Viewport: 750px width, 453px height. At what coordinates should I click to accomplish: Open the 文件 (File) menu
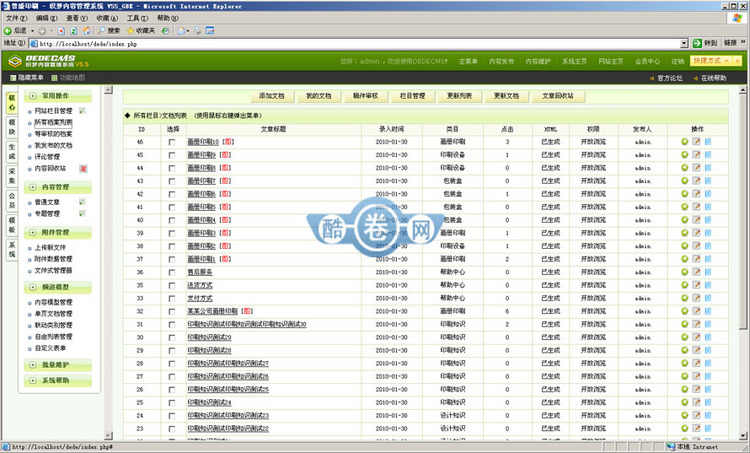coord(16,18)
